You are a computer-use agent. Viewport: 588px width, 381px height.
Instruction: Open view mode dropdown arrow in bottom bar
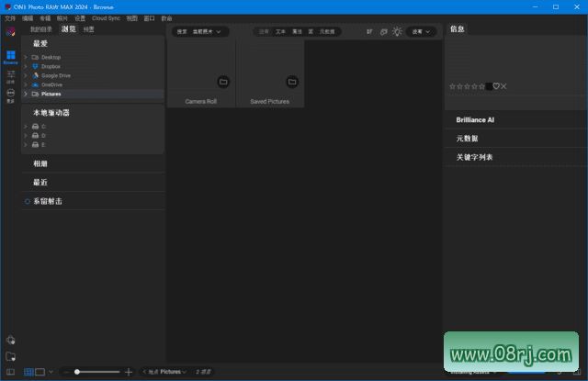pyautogui.click(x=51, y=372)
